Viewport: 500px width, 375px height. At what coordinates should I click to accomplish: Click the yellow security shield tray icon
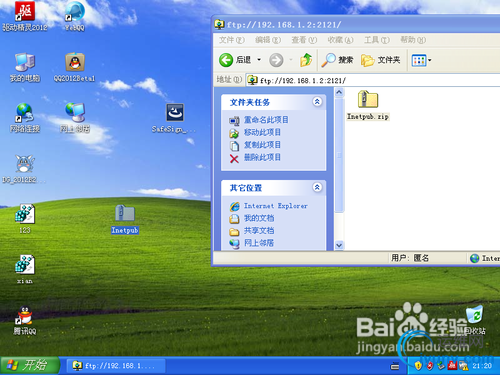click(418, 366)
